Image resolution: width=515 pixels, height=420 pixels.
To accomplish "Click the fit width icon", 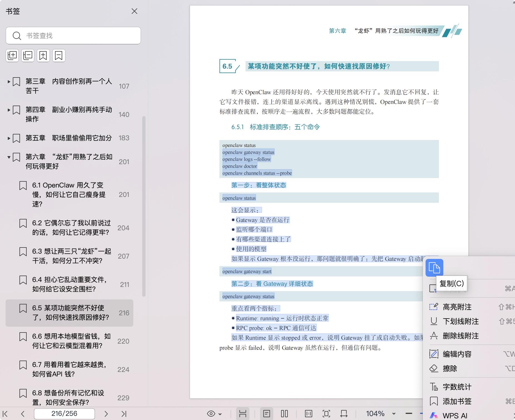I will tap(344, 414).
